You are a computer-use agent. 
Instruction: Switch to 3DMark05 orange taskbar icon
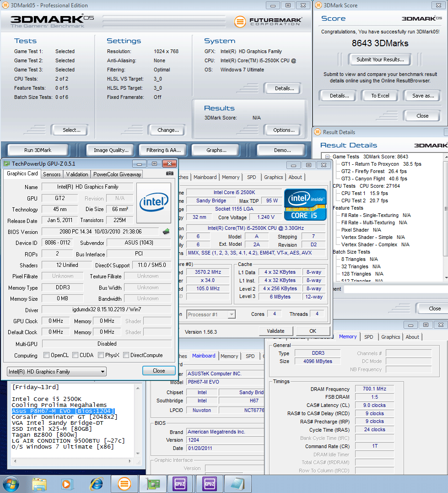pos(124,484)
